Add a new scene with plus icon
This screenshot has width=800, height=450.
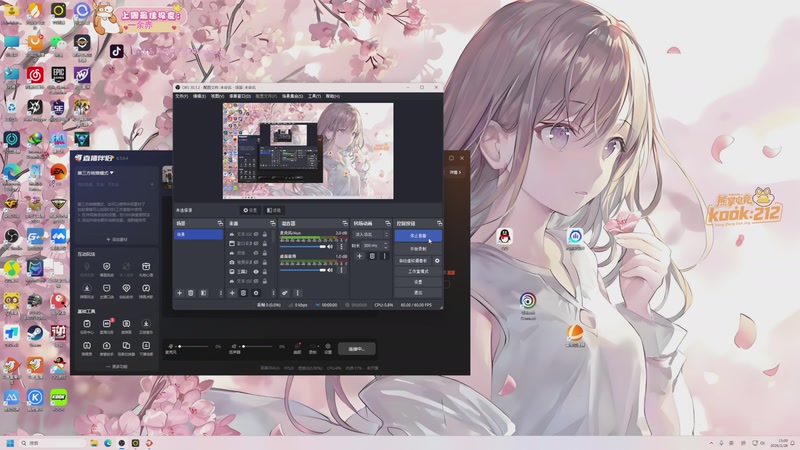[180, 293]
